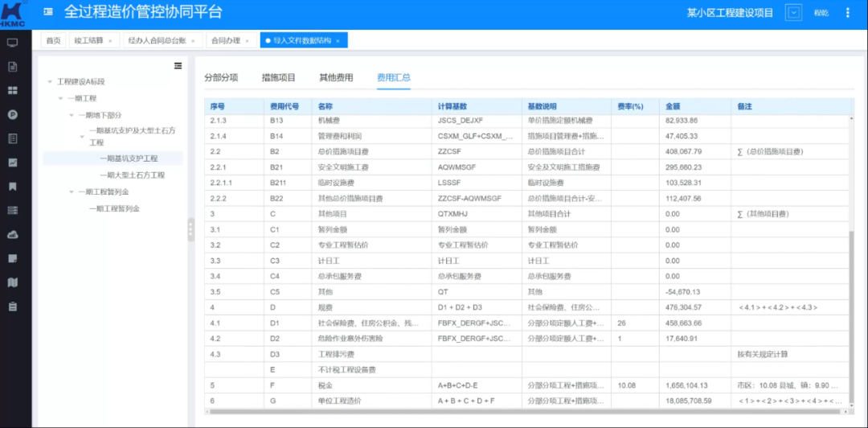This screenshot has width=868, height=428.
Task: Open the project switch dropdown in header
Action: point(793,13)
